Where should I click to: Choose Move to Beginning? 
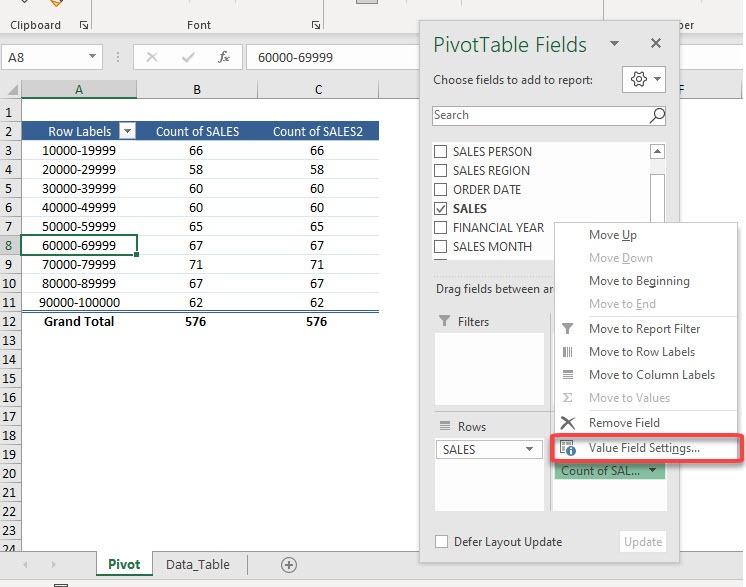639,281
